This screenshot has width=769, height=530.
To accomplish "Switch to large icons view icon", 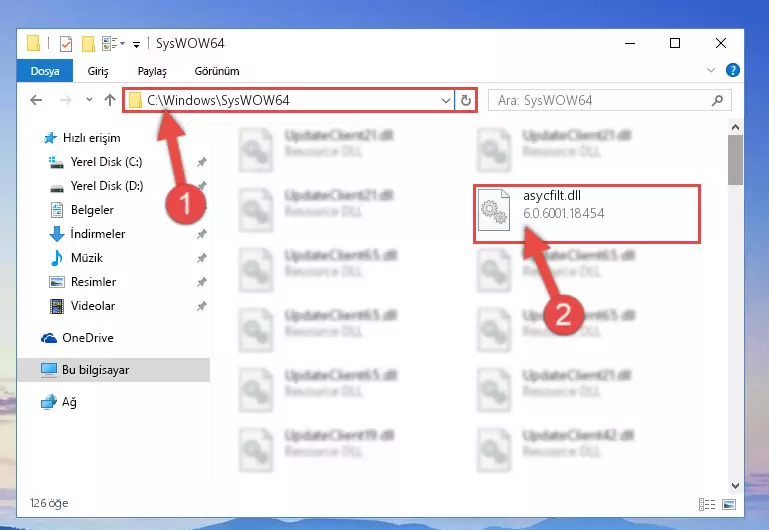I will tap(729, 504).
